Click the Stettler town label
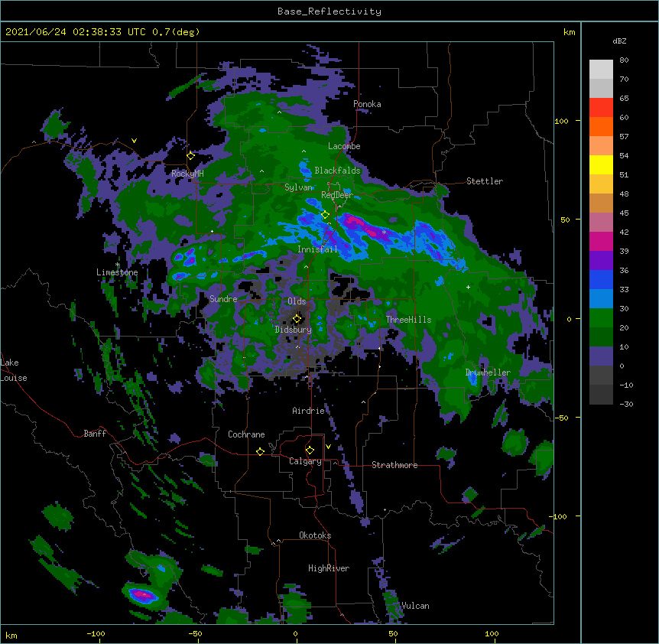The image size is (659, 644). click(x=485, y=181)
